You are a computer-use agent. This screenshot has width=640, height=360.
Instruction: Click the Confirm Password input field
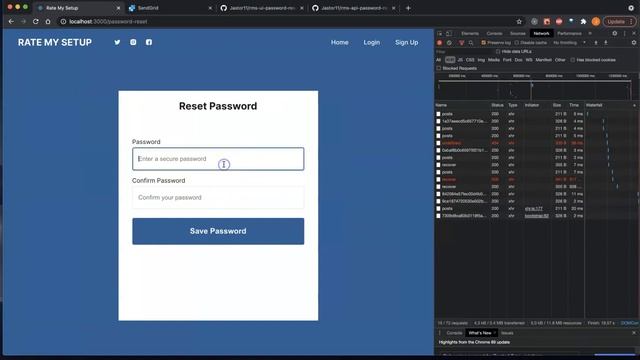tap(218, 198)
